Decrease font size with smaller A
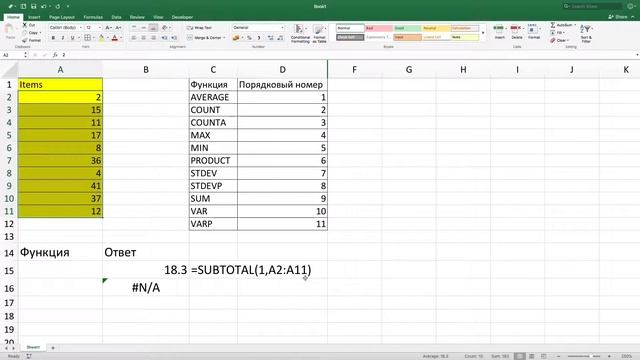 click(x=118, y=27)
